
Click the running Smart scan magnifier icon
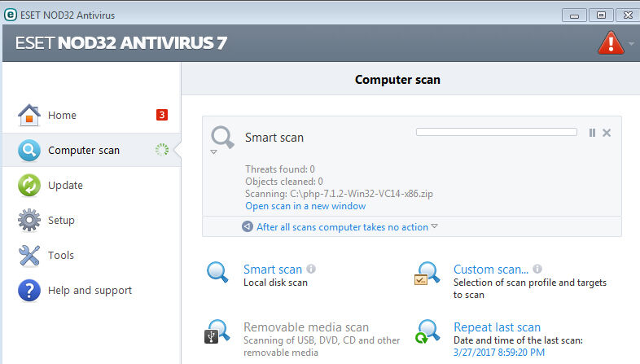pos(222,137)
